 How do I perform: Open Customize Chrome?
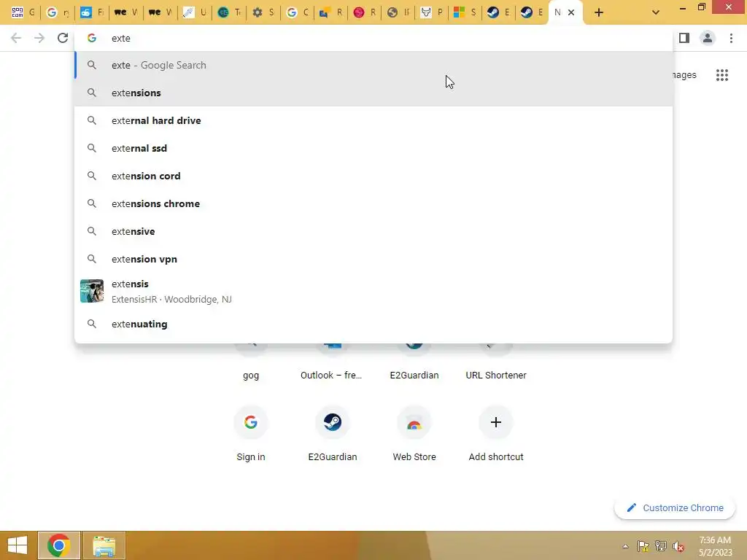tap(675, 507)
